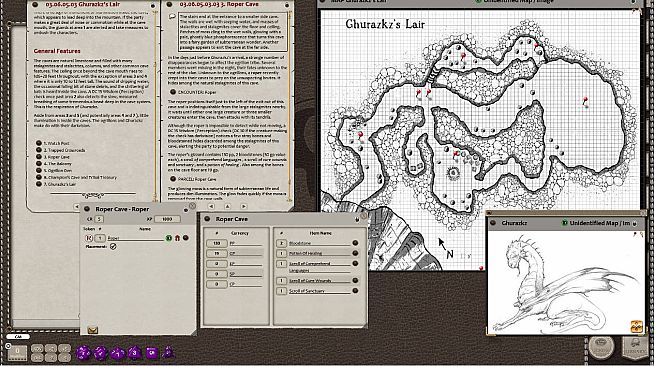654x366 pixels.
Task: Toggle lock on Ghurazkz's Lair story window
Action: pos(153,5)
